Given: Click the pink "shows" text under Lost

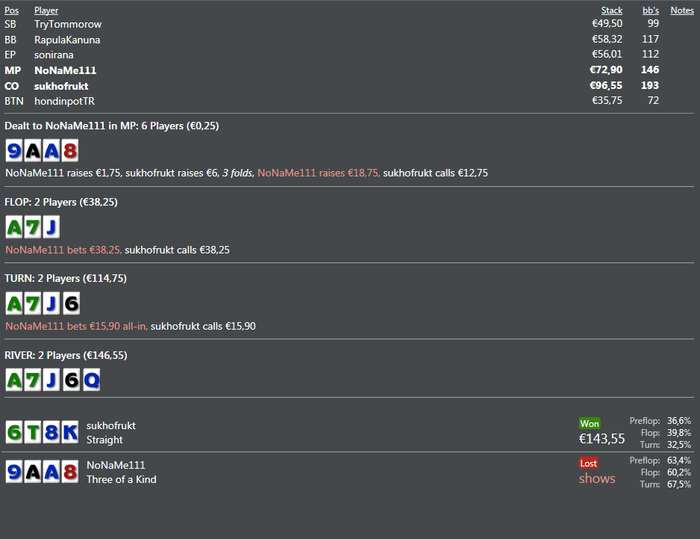Looking at the screenshot, I should click(x=597, y=479).
